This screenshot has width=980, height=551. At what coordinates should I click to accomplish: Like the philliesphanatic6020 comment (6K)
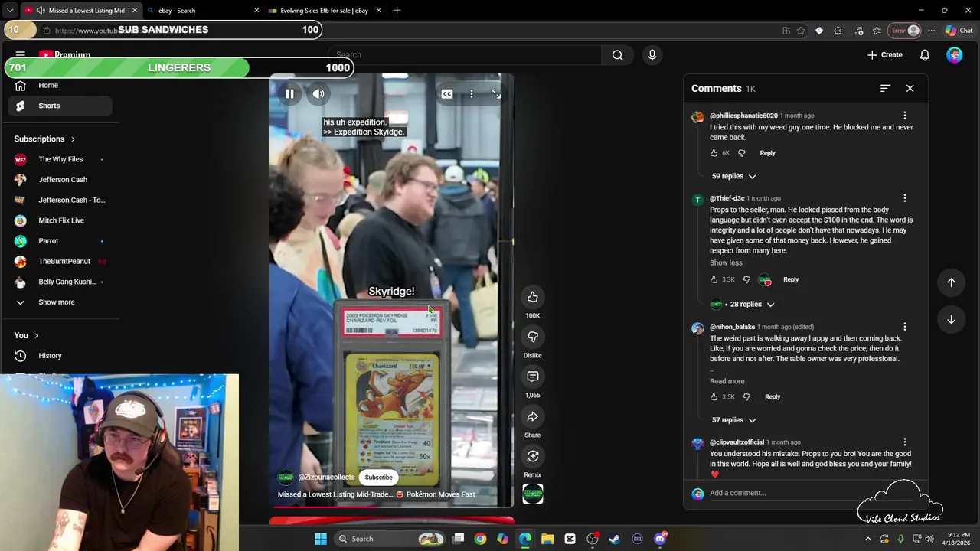(x=714, y=153)
